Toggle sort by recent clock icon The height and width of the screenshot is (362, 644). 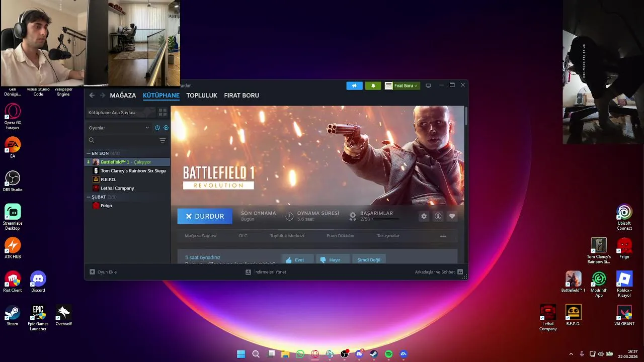pyautogui.click(x=157, y=128)
